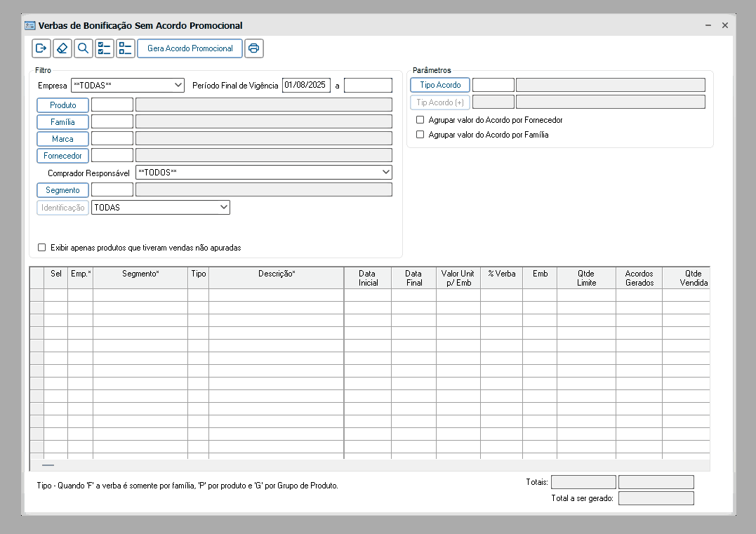Toggle Agrupar valor do Acordo por Família
The width and height of the screenshot is (756, 534).
pyautogui.click(x=420, y=135)
